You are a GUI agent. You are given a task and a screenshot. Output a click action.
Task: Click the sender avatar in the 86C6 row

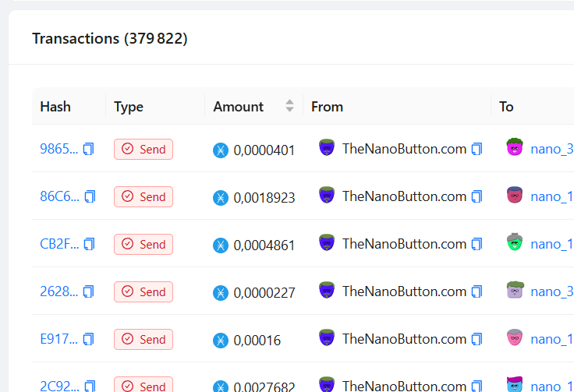pyautogui.click(x=327, y=195)
